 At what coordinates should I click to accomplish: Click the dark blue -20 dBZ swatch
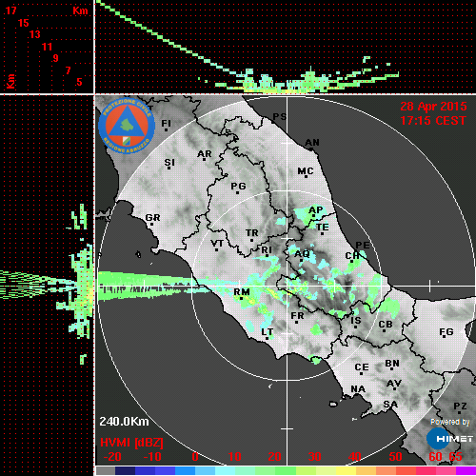126,470
